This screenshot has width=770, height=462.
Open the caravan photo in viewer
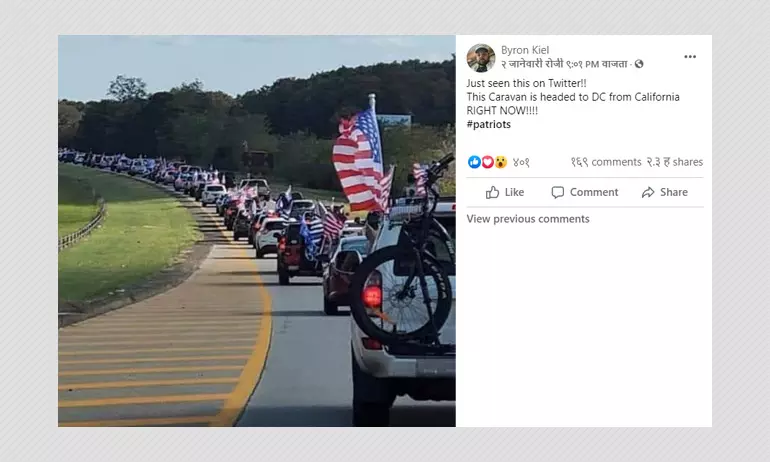click(x=257, y=231)
